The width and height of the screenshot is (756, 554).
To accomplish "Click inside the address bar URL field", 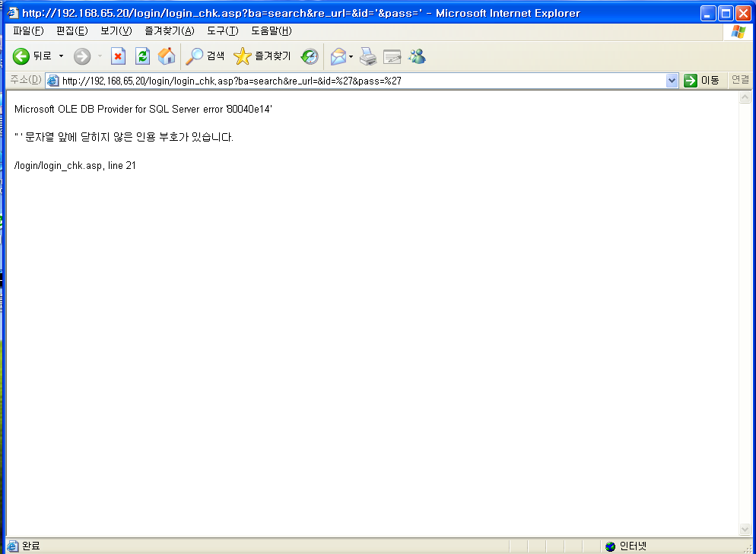I will (x=361, y=81).
